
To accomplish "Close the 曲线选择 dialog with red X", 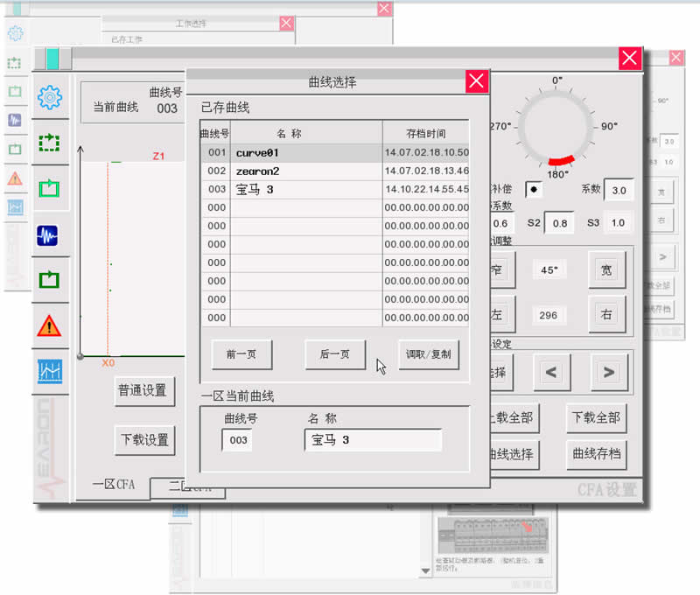I will click(x=476, y=82).
